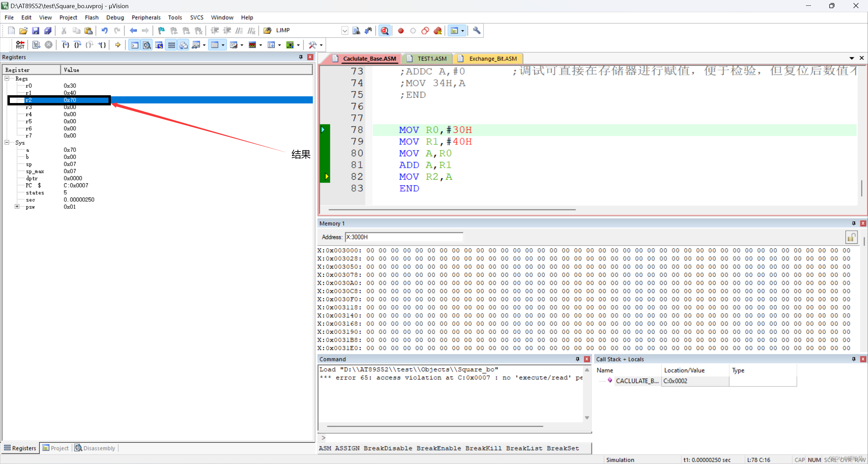The height and width of the screenshot is (464, 868).
Task: Click the Save file icon
Action: (x=35, y=31)
